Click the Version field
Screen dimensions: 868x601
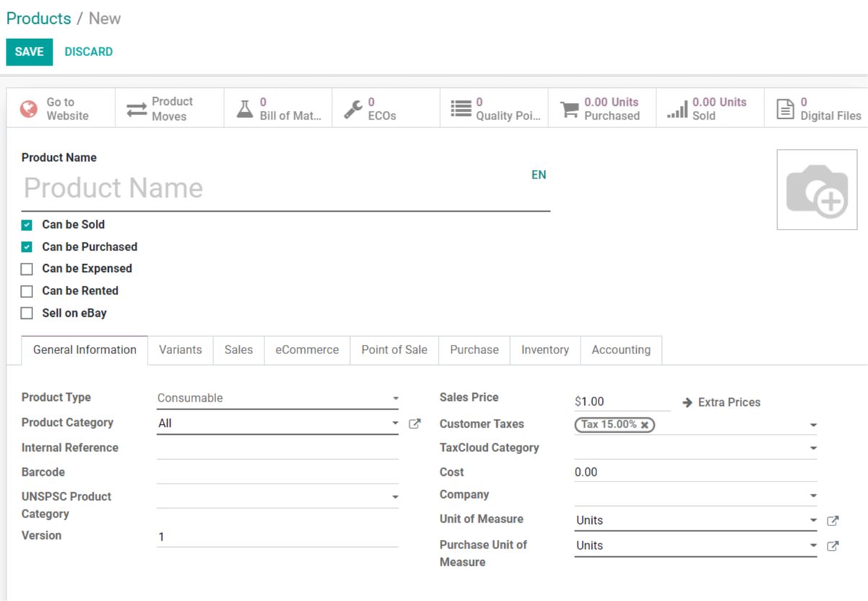click(x=277, y=537)
